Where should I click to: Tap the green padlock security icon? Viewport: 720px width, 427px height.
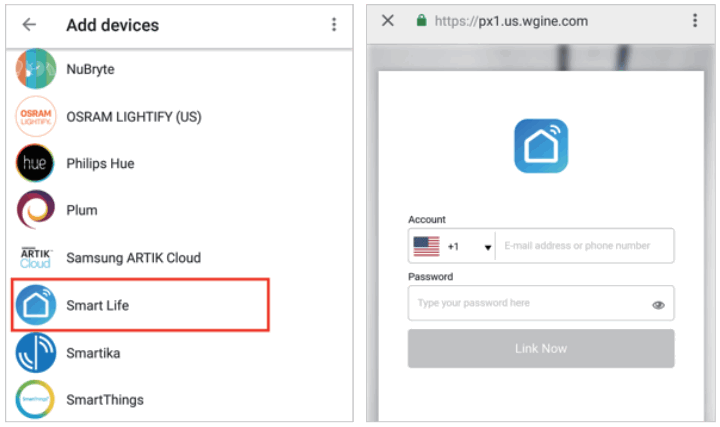pyautogui.click(x=421, y=20)
